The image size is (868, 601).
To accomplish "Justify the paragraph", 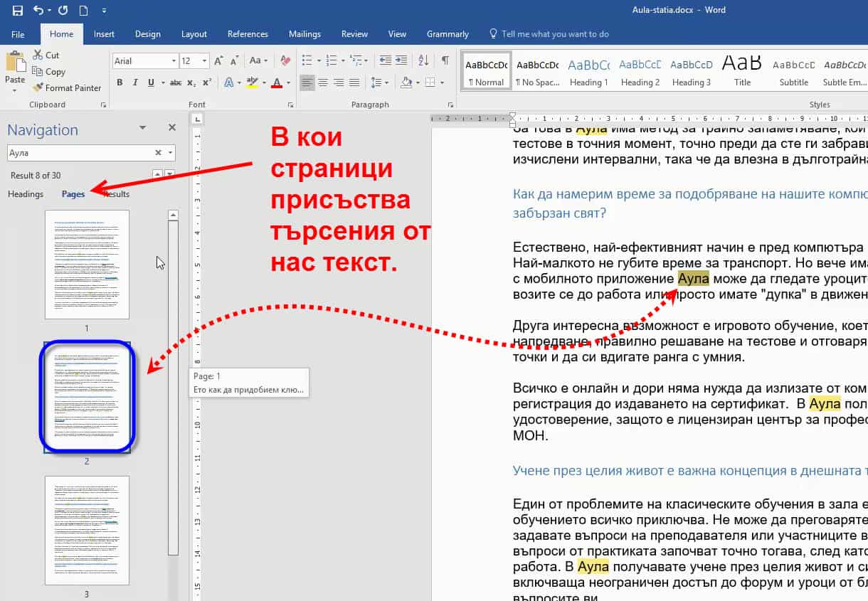I will pos(354,83).
